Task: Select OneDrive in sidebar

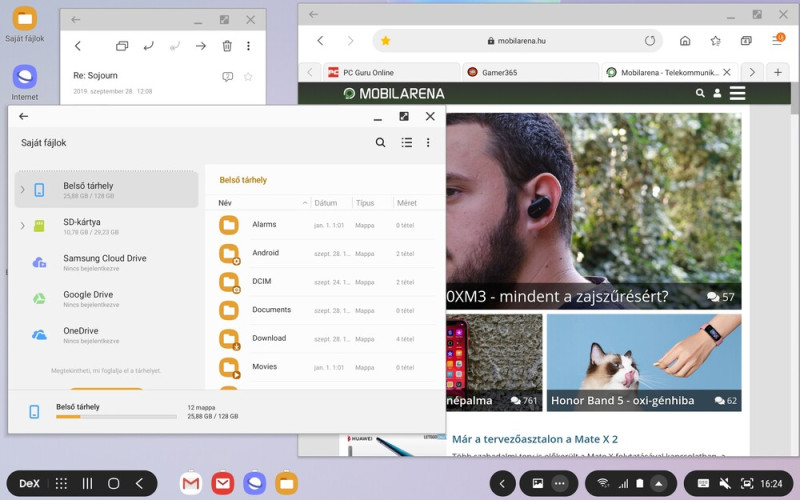Action: pyautogui.click(x=106, y=335)
